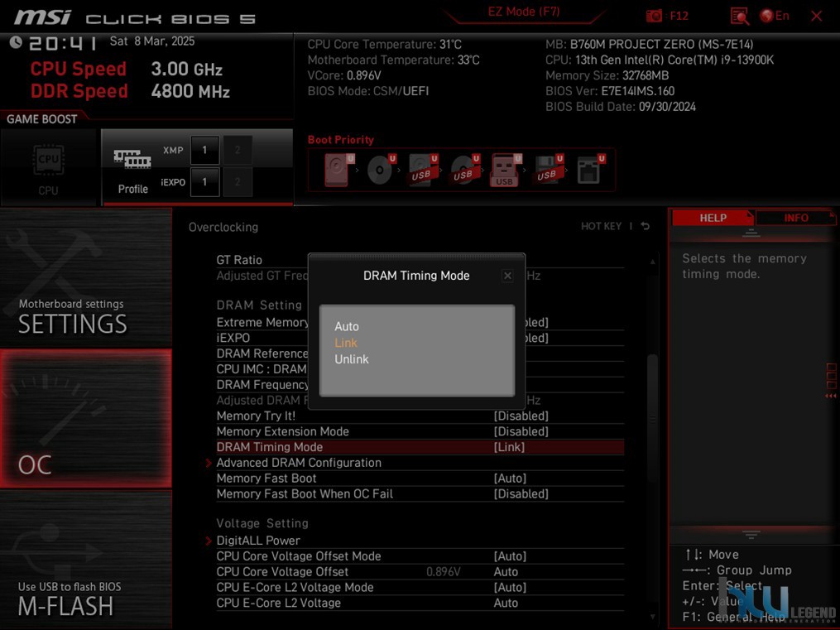Click the Overclocking page heading
840x630 pixels.
coord(223,227)
